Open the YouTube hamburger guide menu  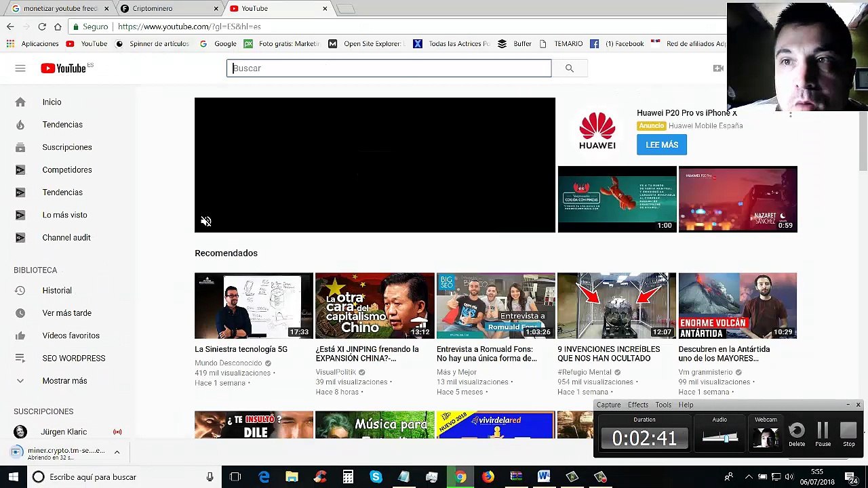tap(20, 68)
